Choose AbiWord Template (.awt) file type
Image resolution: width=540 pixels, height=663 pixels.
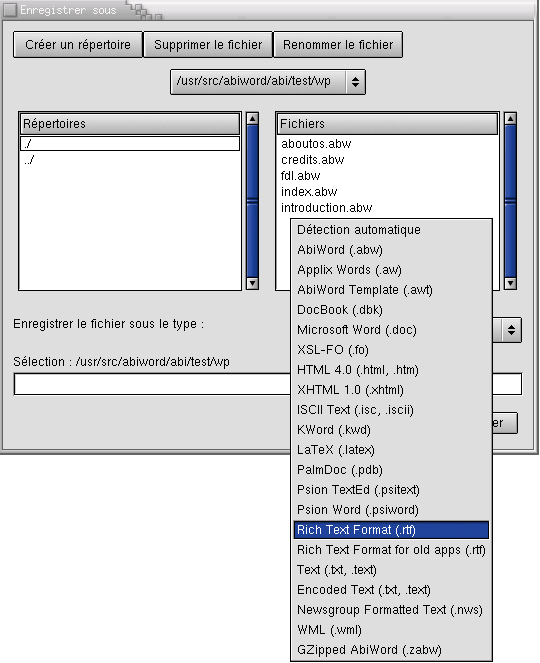click(391, 290)
